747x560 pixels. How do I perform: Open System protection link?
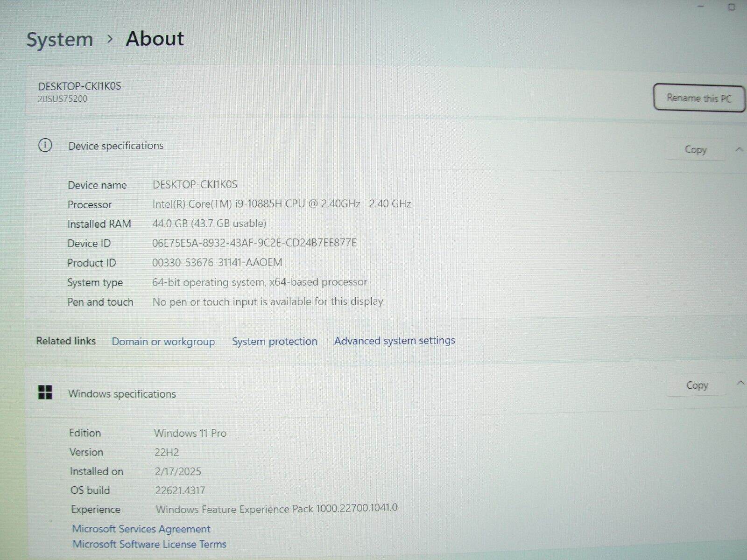(275, 342)
